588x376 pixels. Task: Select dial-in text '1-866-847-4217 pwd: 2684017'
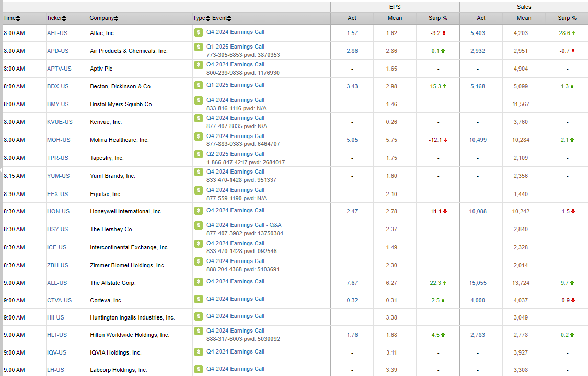(x=246, y=162)
